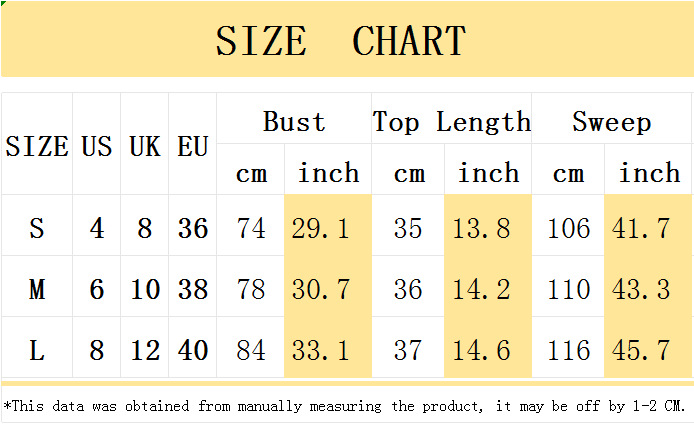Click the SIZE CHART title banner
Viewport: 694px width, 425px height.
click(x=341, y=41)
